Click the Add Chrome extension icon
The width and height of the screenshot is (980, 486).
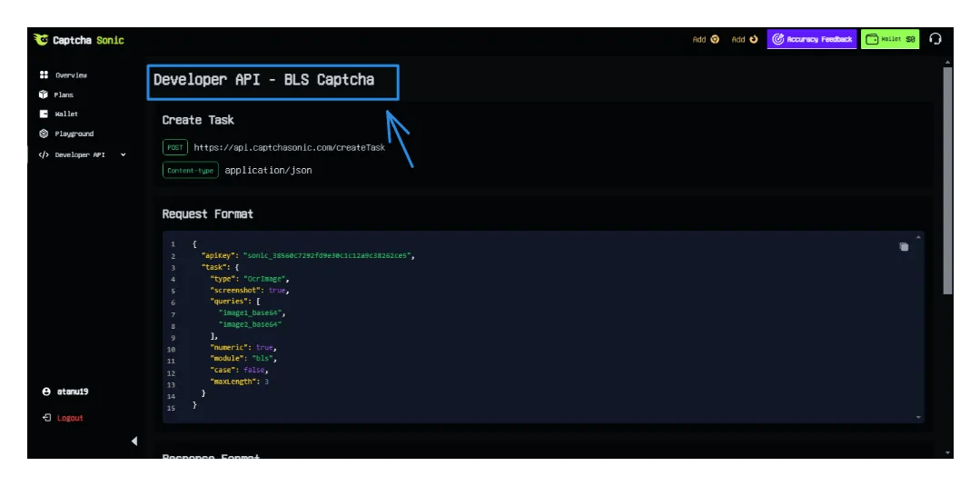click(715, 40)
